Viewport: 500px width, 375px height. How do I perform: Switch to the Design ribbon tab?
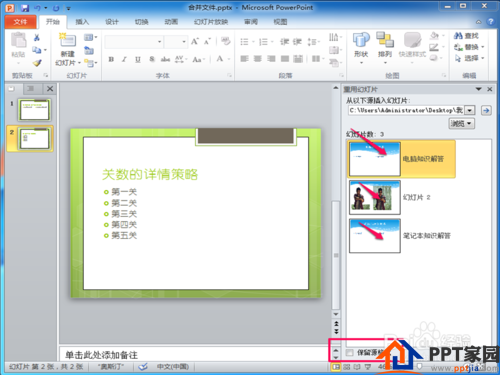tap(112, 22)
